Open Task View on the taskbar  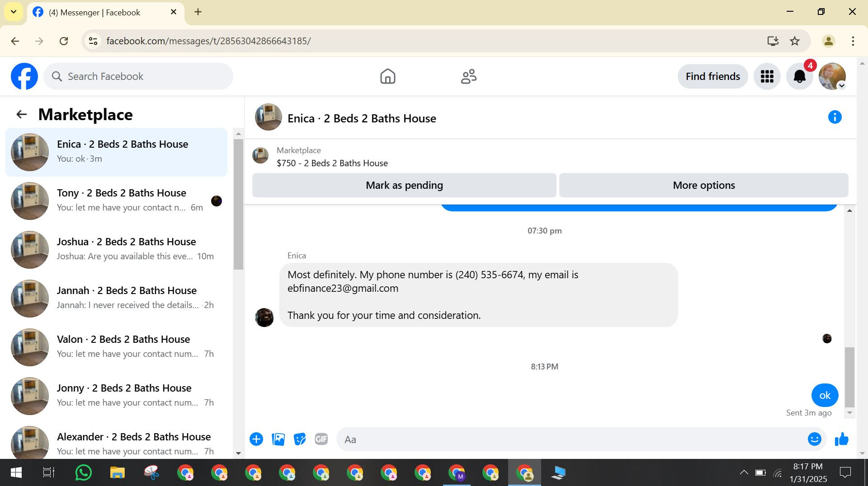coord(49,473)
